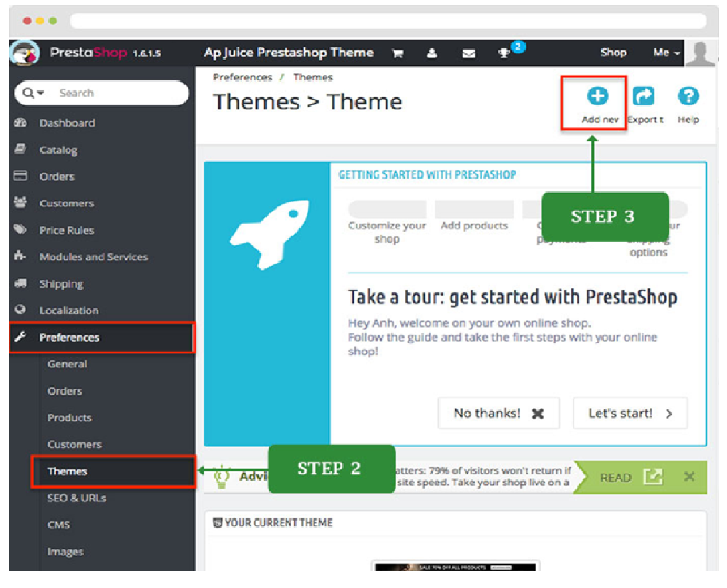
Task: Click the Customers group icon
Action: pos(21,202)
